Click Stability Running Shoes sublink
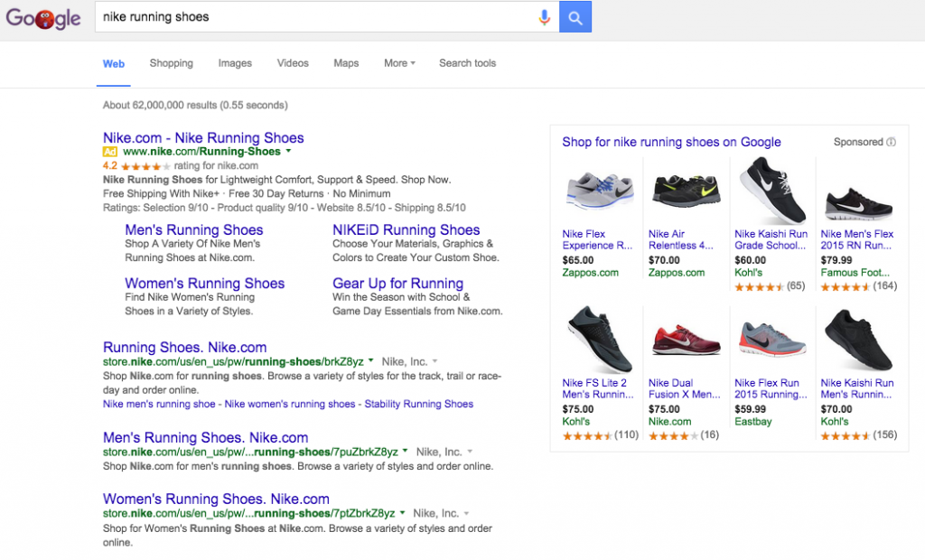The image size is (925, 560). coord(419,404)
